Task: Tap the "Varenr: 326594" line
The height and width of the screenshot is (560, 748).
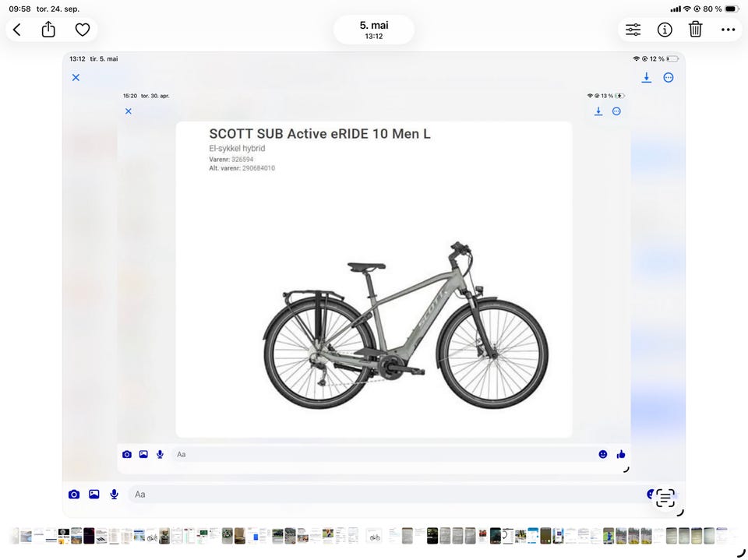Action: pyautogui.click(x=231, y=160)
